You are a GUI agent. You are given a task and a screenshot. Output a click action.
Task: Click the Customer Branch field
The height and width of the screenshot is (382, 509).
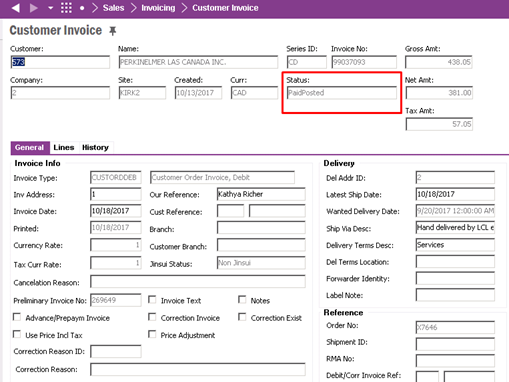[x=261, y=245]
